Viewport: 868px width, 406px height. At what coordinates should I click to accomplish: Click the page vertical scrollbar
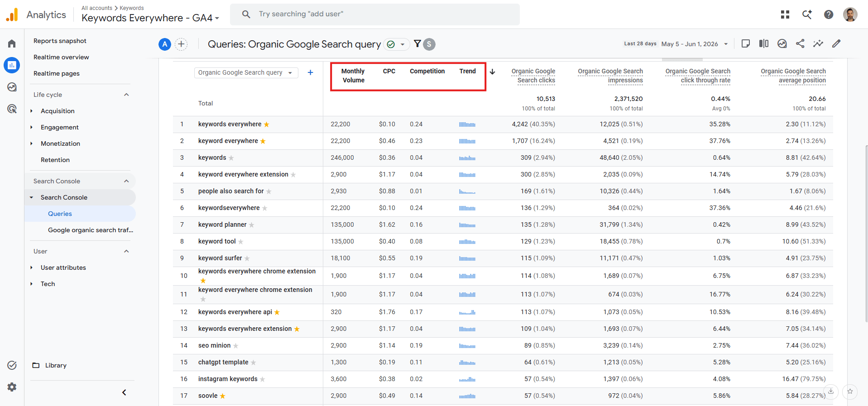pyautogui.click(x=866, y=233)
